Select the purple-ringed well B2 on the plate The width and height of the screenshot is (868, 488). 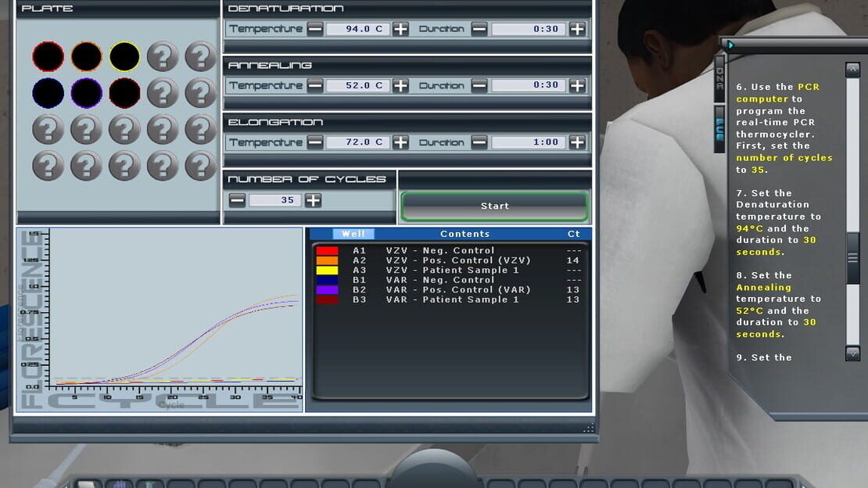tap(86, 92)
